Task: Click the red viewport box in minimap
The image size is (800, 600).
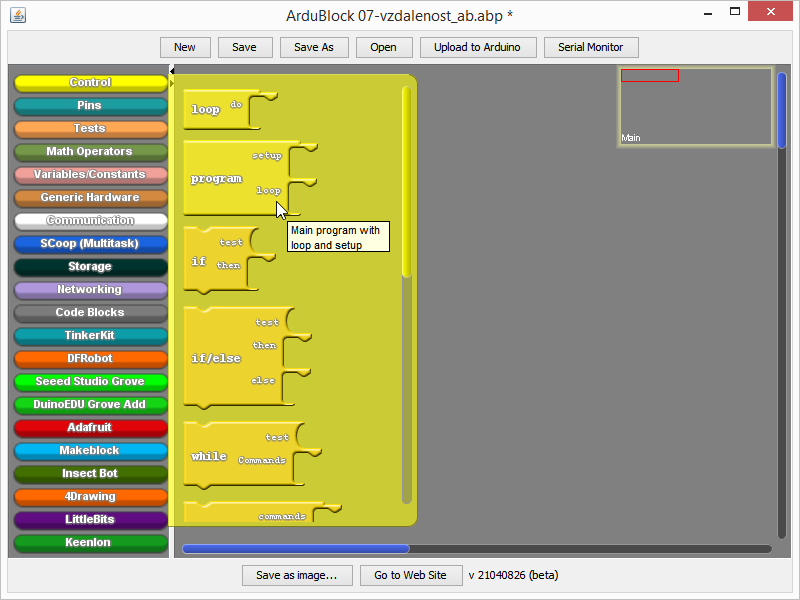Action: tap(649, 76)
